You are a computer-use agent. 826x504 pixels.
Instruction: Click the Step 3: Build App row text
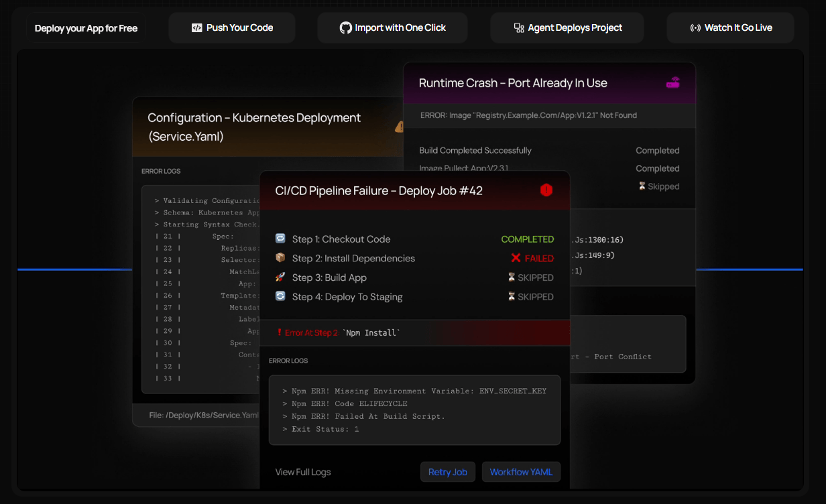[x=329, y=277]
